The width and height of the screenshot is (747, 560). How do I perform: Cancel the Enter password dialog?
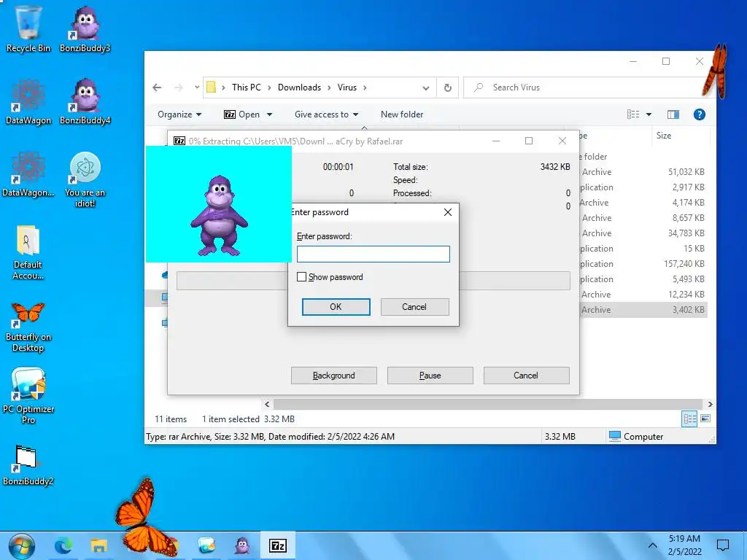414,307
